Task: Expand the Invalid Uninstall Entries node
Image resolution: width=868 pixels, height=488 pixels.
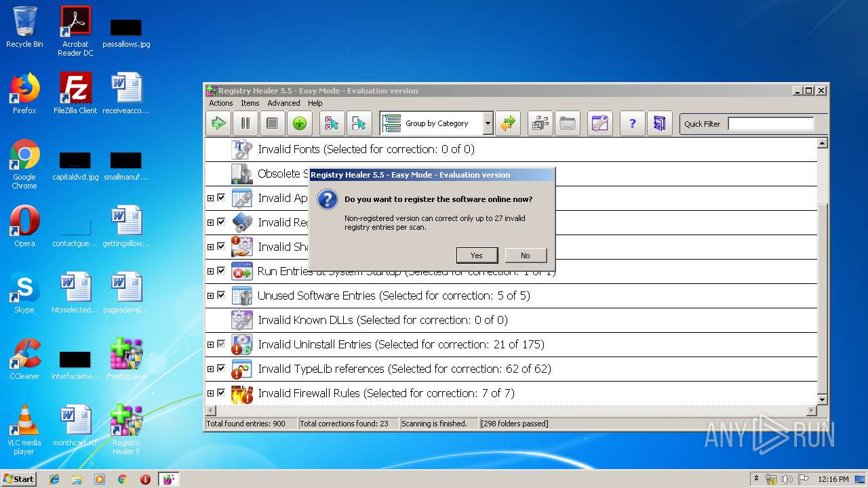Action: 210,344
